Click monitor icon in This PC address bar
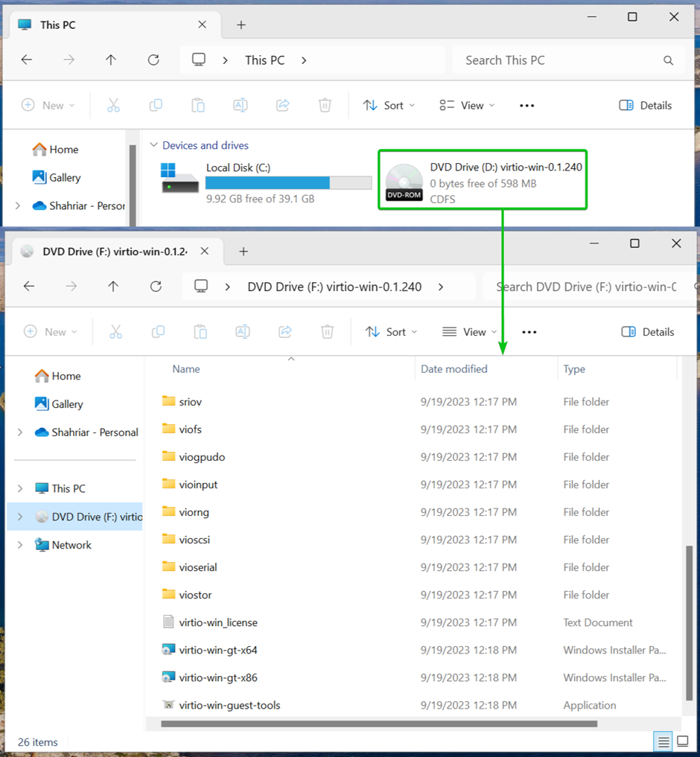Viewport: 700px width, 757px height. (199, 60)
